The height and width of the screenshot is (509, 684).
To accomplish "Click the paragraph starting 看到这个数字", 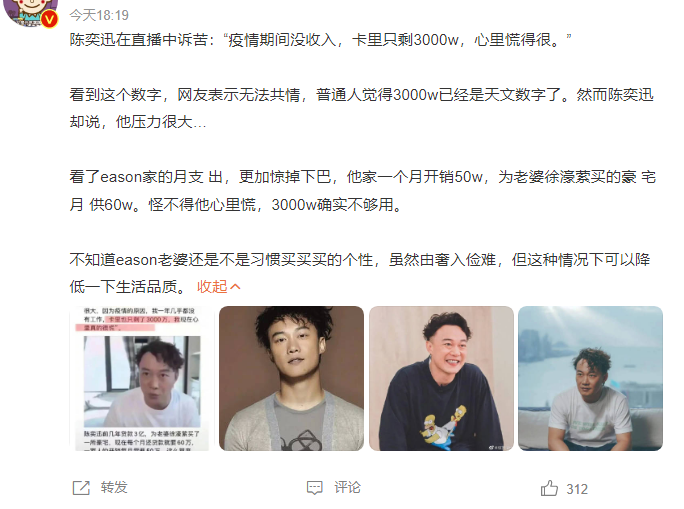I will [362, 108].
